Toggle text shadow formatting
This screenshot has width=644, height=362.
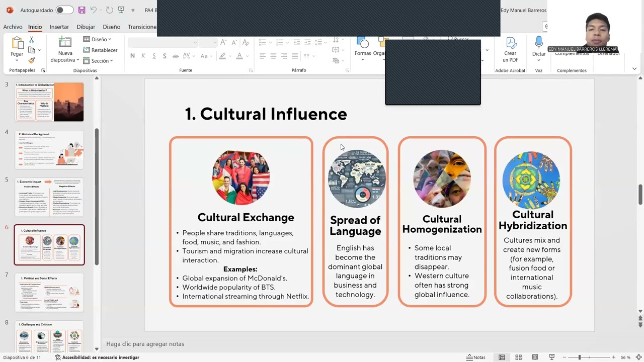(x=165, y=56)
